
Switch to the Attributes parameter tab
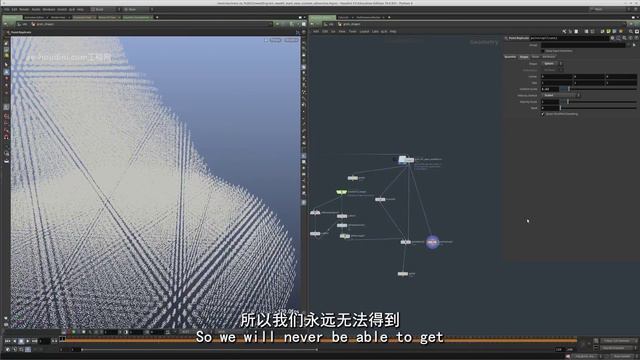pos(549,57)
